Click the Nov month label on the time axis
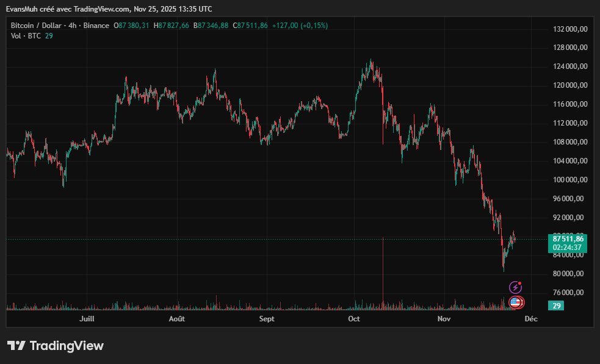This screenshot has height=364, width=600. (444, 318)
